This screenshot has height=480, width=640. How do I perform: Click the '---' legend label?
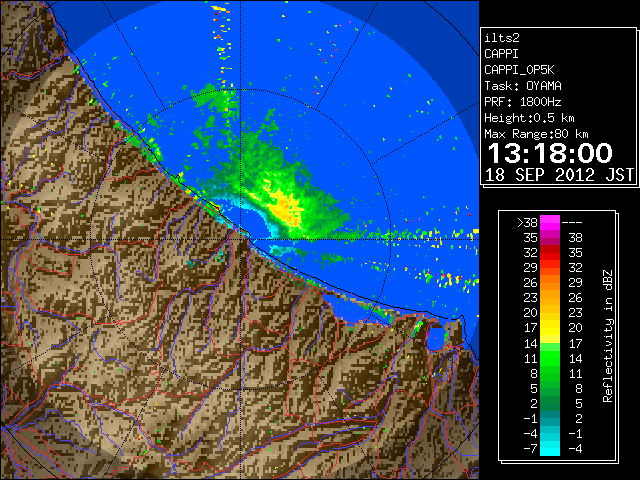pos(572,223)
